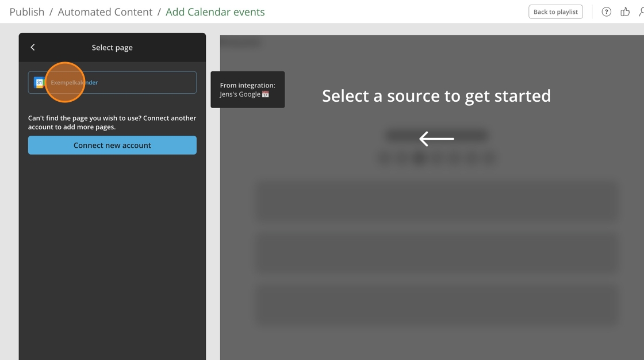Click the Back to playlist button
The image size is (644, 360).
pos(555,12)
